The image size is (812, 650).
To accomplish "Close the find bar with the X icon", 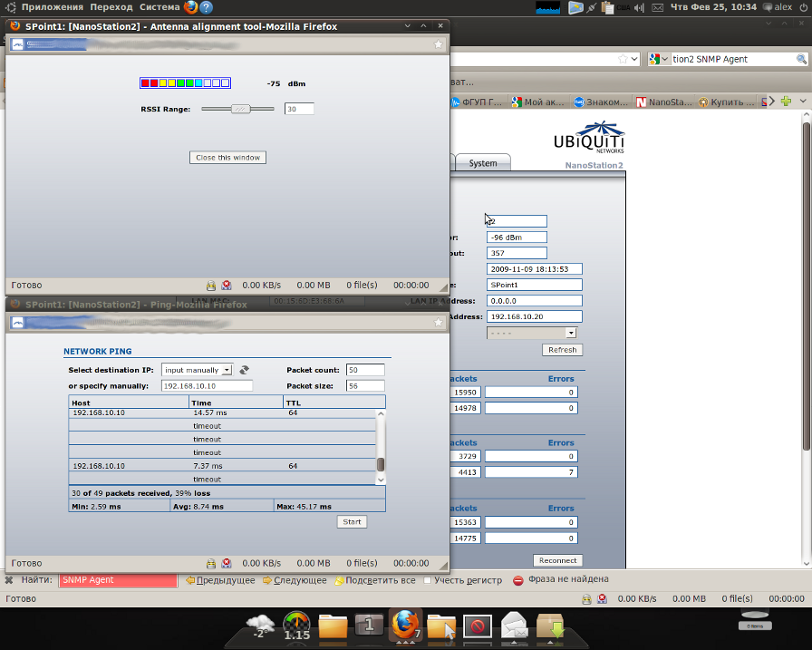I will point(9,580).
